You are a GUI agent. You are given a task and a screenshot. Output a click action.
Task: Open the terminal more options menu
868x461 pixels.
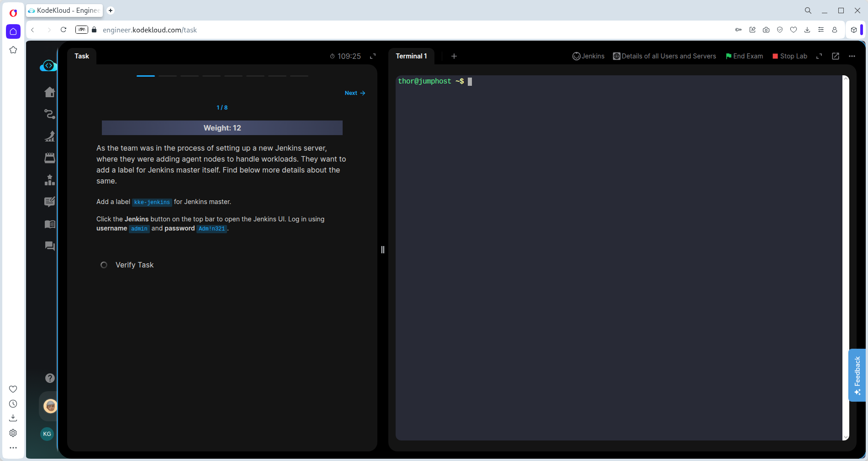pos(852,56)
